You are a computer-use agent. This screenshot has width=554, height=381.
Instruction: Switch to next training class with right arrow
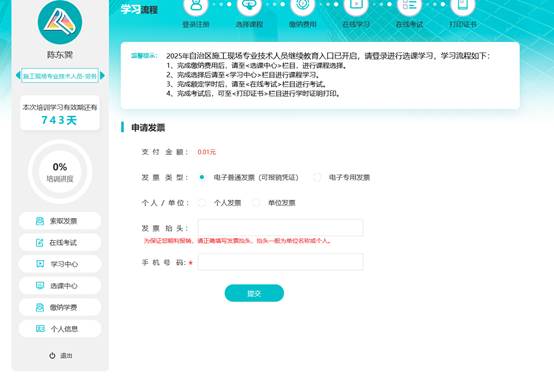point(102,75)
